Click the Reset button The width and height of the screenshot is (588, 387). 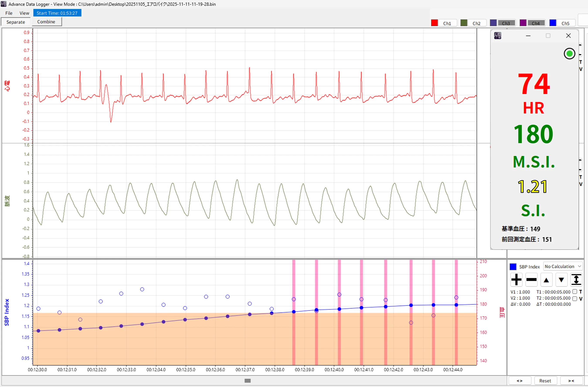545,381
